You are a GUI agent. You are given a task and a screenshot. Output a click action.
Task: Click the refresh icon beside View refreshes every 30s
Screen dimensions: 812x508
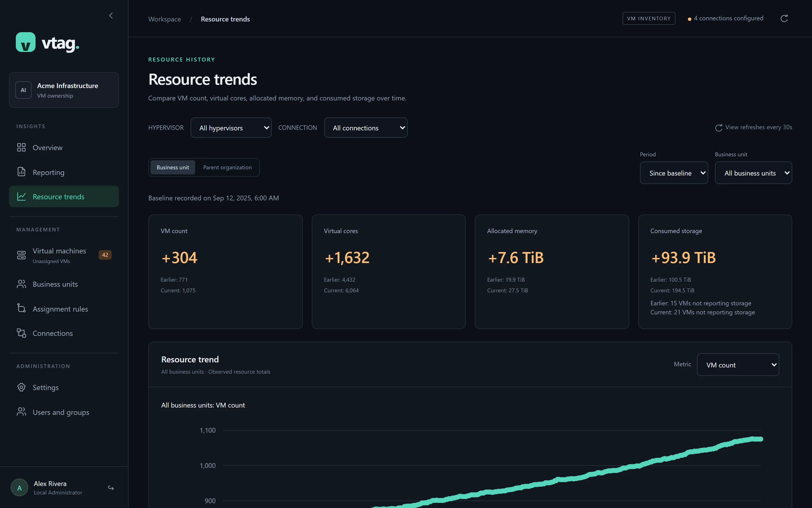[719, 128]
